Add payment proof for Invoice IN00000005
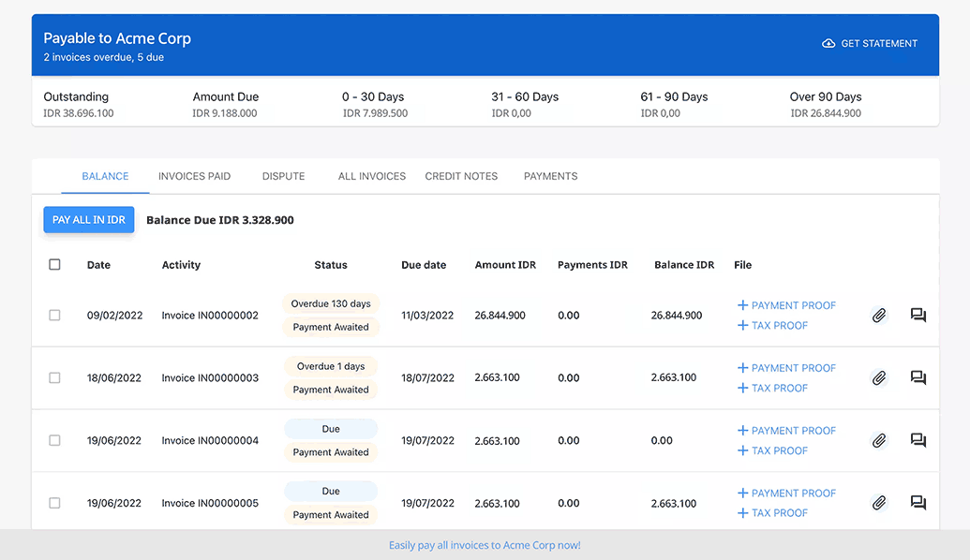970x560 pixels. tap(787, 493)
